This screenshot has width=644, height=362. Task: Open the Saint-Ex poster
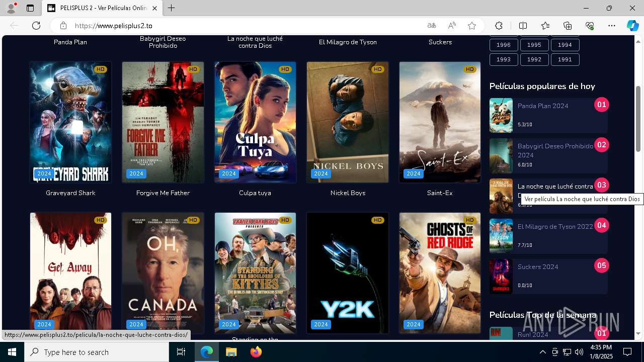point(440,122)
